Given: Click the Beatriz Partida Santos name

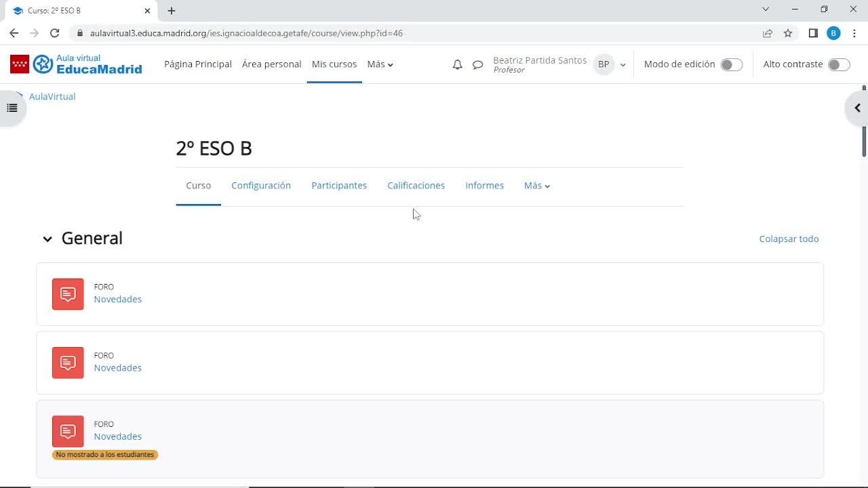Looking at the screenshot, I should [x=540, y=60].
